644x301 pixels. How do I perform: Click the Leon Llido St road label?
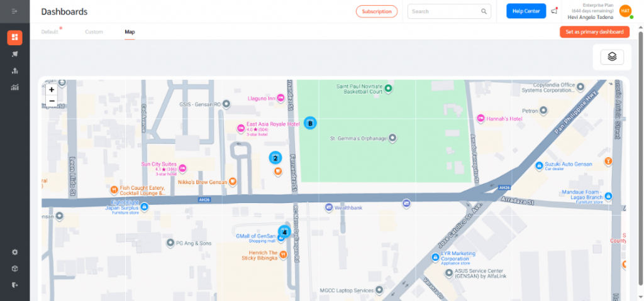[x=73, y=176]
